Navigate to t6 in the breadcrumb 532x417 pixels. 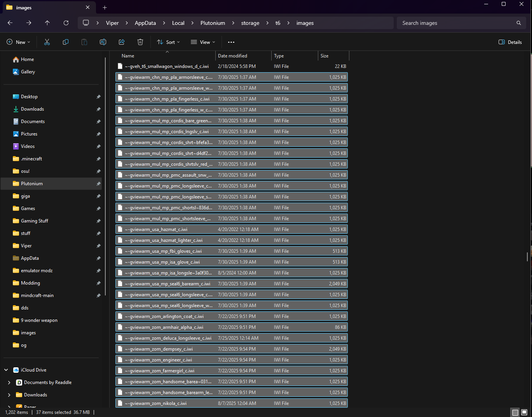click(x=278, y=23)
